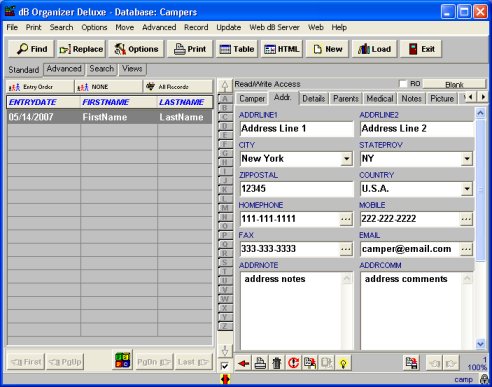Viewport: 492px width, 387px height.
Task: Click the EMAIL ellipsis button
Action: 466,249
